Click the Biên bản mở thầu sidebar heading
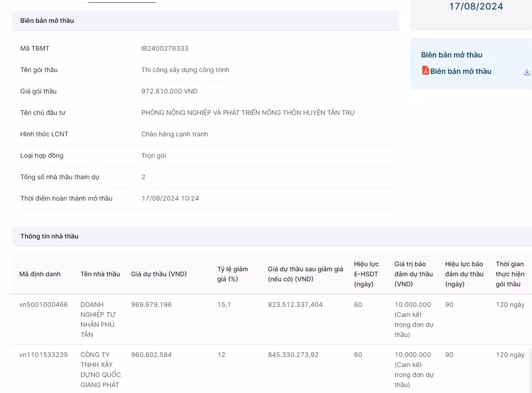The height and width of the screenshot is (393, 532). coord(451,55)
